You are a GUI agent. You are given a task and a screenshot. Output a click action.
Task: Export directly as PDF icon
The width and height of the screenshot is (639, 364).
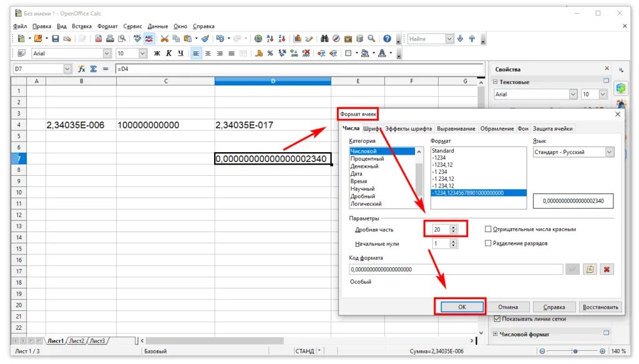[98, 39]
